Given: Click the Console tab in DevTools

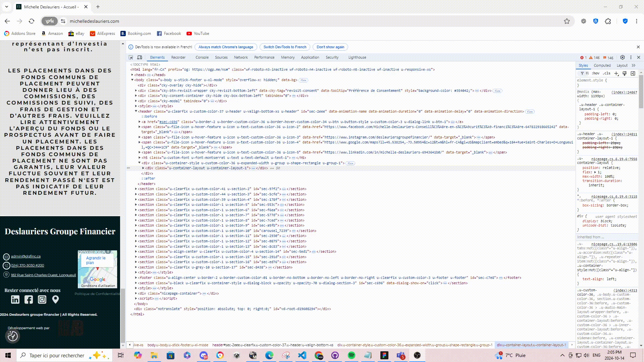Looking at the screenshot, I should point(202,57).
